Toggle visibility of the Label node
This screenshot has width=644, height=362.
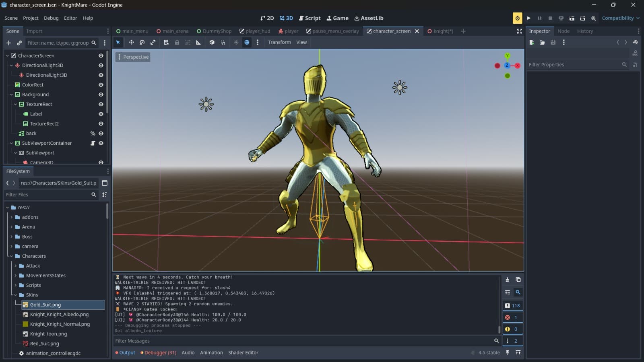coord(101,114)
